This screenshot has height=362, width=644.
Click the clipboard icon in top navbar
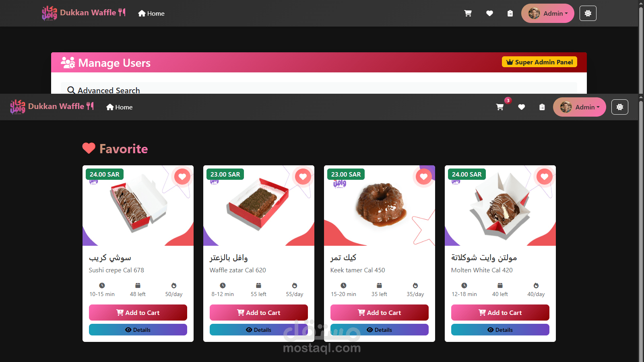tap(510, 13)
